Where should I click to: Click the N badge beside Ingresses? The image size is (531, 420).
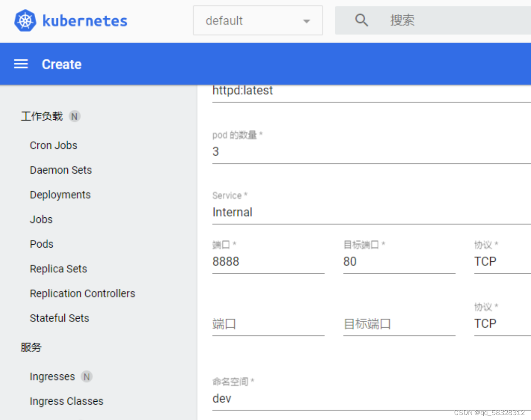tap(87, 376)
